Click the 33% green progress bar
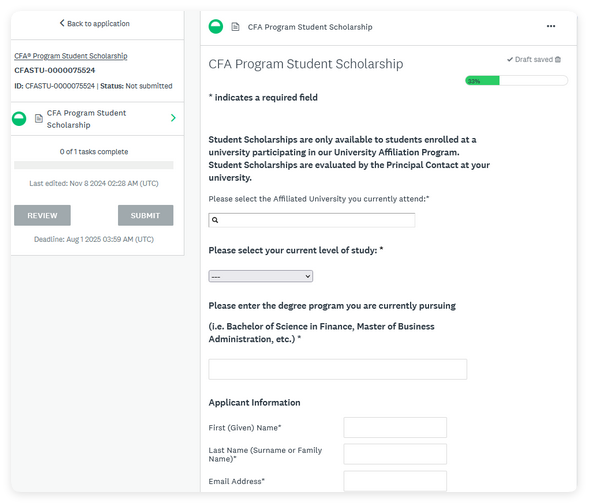This screenshot has height=503, width=589. [482, 80]
